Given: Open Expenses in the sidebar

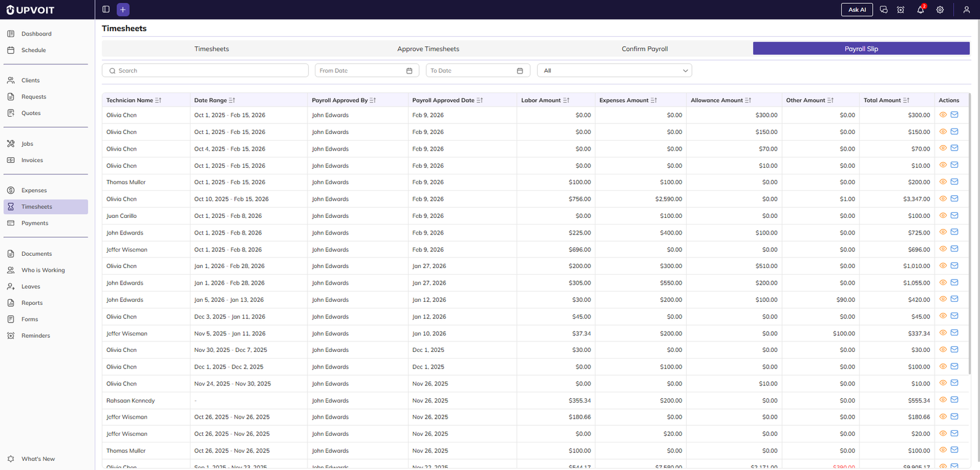Looking at the screenshot, I should tap(46, 190).
